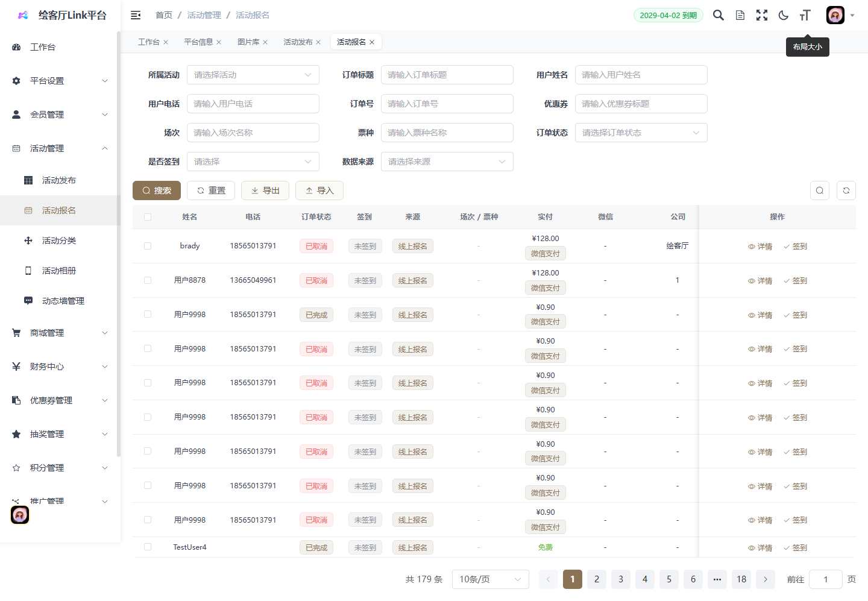868x601 pixels.
Task: Click the 财务中心 yen icon
Action: [16, 367]
